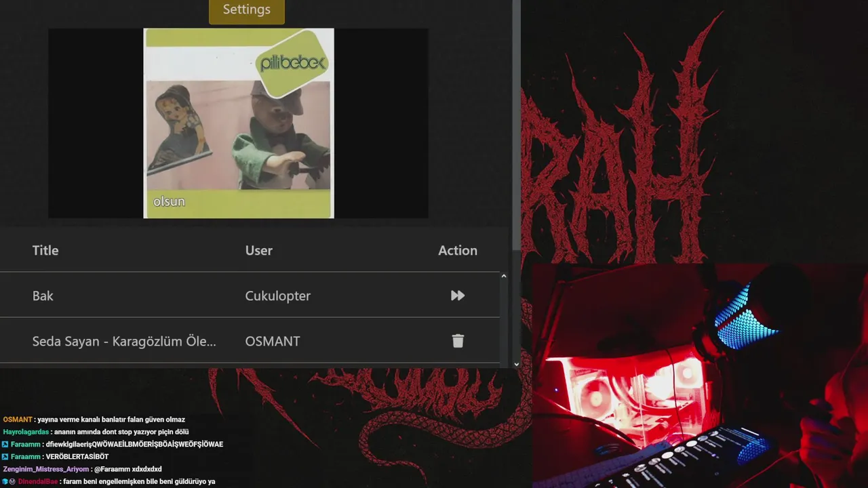The width and height of the screenshot is (868, 488).
Task: Click the Action column header
Action: click(x=458, y=250)
